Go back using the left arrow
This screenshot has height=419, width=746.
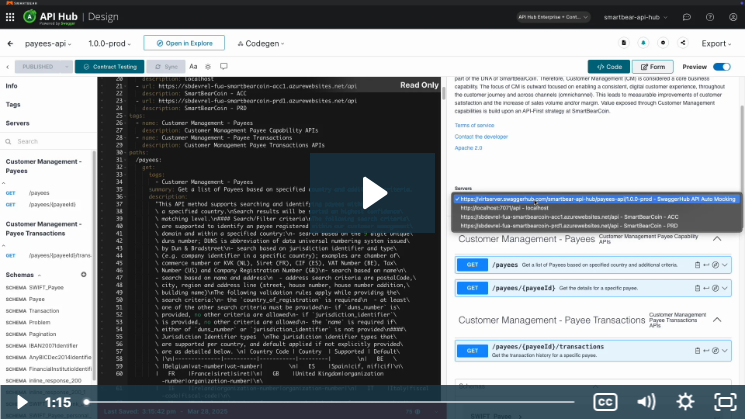(x=10, y=43)
